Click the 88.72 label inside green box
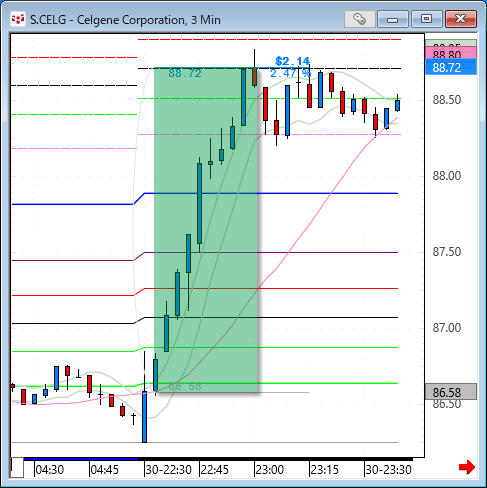The width and height of the screenshot is (487, 488). pos(185,73)
